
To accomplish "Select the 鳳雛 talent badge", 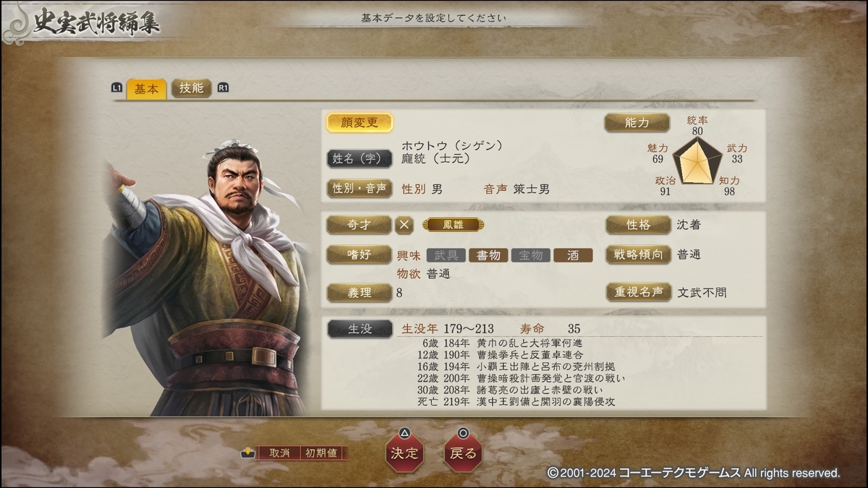I will tap(454, 225).
